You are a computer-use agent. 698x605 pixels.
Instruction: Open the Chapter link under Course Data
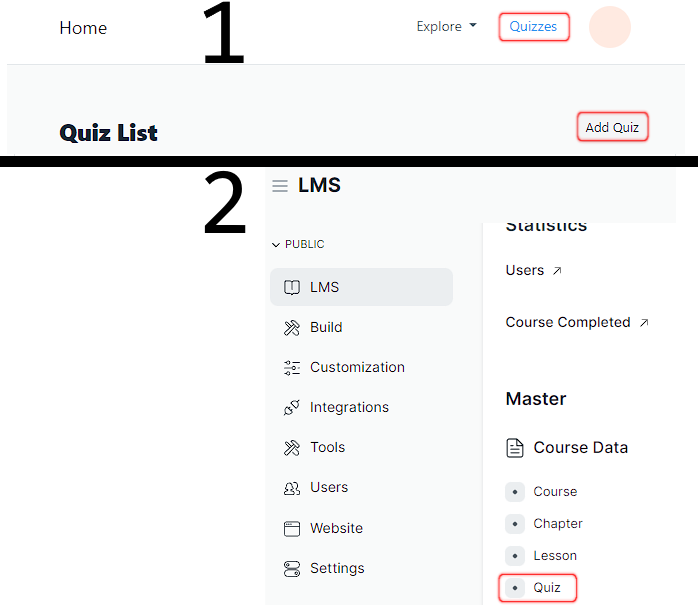(557, 523)
